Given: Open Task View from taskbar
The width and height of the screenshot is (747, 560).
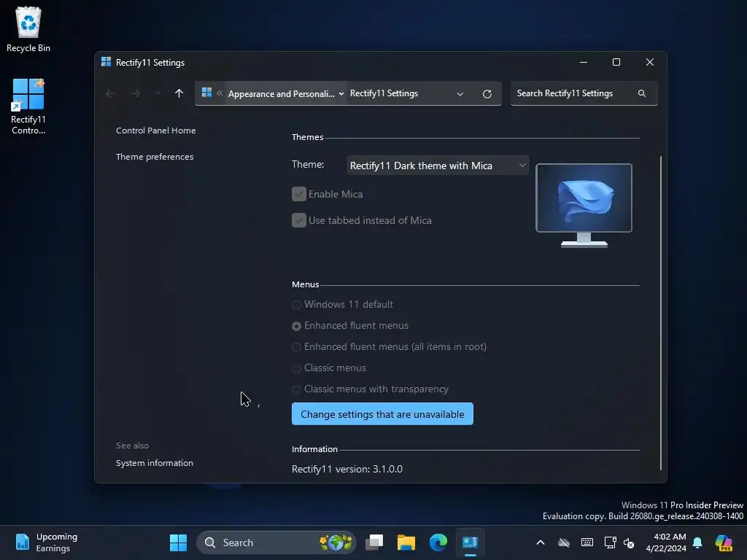Looking at the screenshot, I should [x=374, y=542].
